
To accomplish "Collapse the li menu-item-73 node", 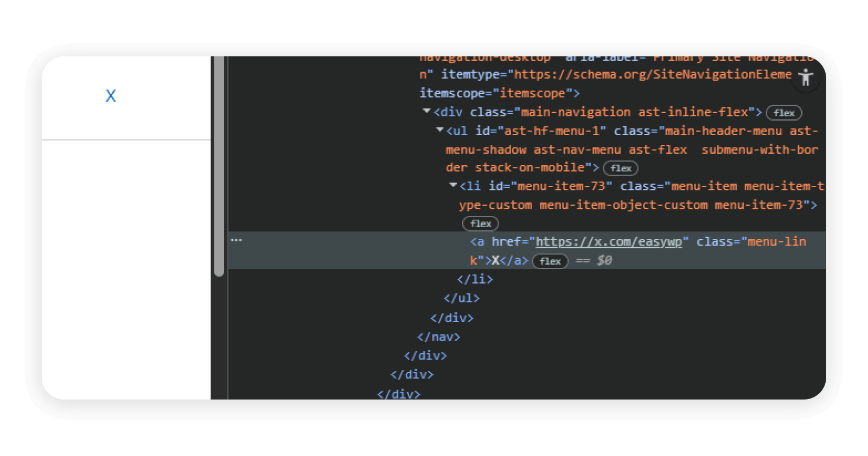I will (453, 185).
